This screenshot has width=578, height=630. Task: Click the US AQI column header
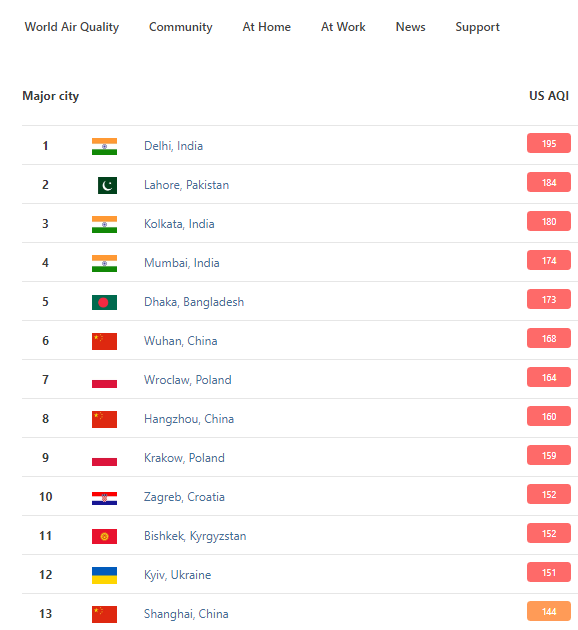[x=549, y=96]
